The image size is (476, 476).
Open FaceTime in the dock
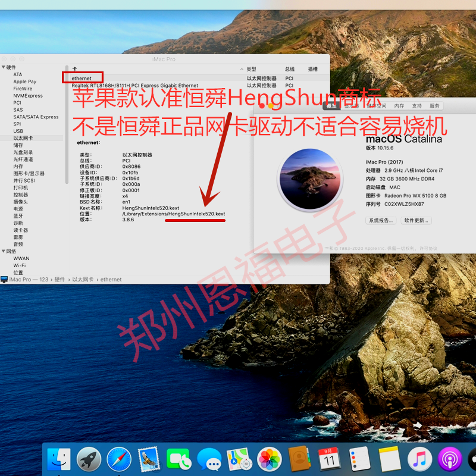pyautogui.click(x=179, y=459)
